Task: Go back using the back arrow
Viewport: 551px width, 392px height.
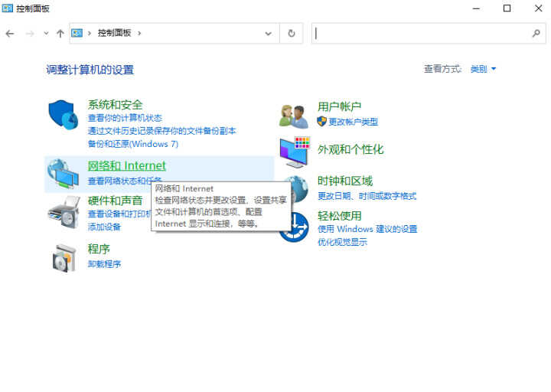Action: (10, 34)
